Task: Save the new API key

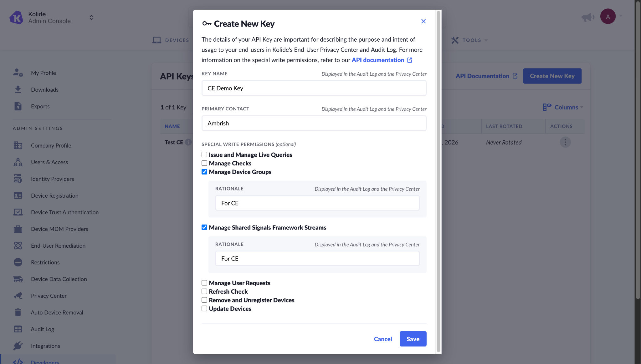Action: click(x=413, y=339)
